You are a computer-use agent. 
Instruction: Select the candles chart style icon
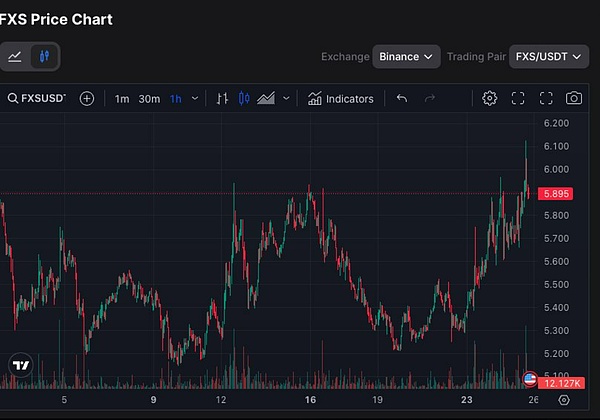[244, 98]
